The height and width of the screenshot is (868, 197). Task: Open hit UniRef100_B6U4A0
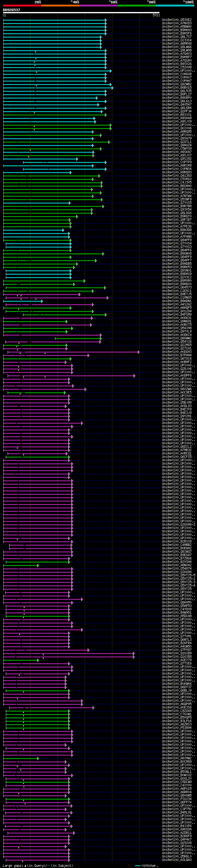point(177,186)
